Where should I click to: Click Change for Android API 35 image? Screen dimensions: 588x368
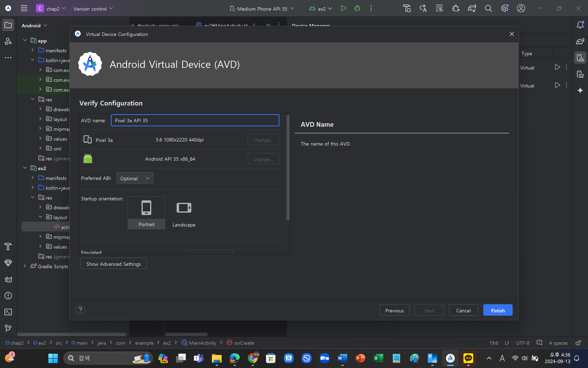tap(263, 159)
